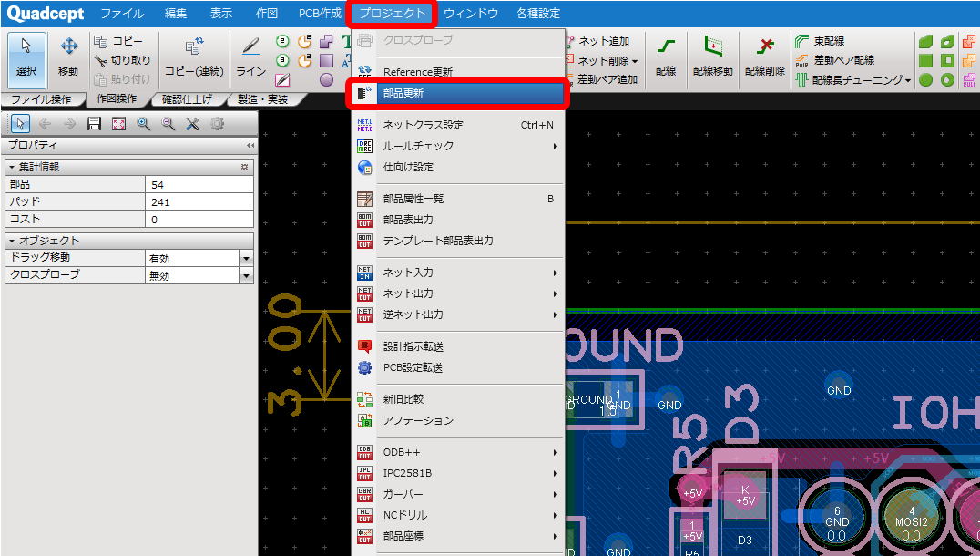Click the コピー button in the ribbon
980x556 pixels.
(118, 41)
